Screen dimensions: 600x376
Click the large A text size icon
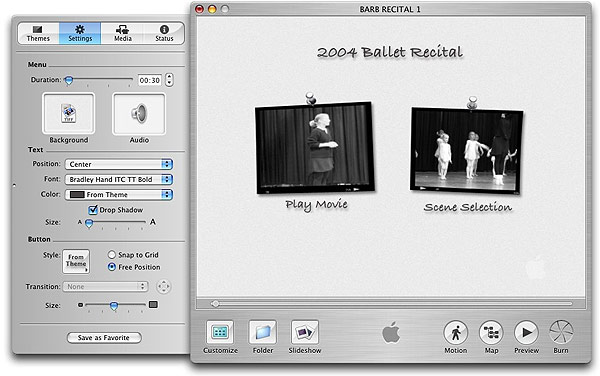click(x=153, y=222)
